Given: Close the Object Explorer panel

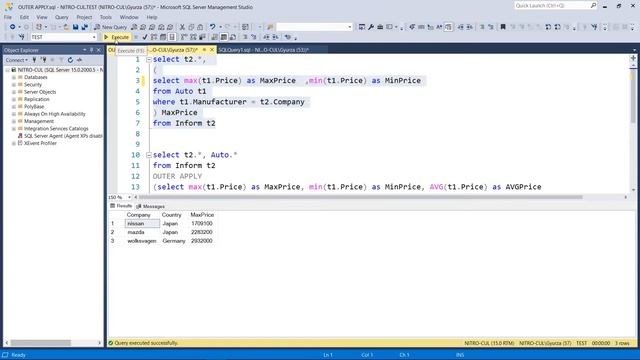Looking at the screenshot, I should (x=98, y=50).
